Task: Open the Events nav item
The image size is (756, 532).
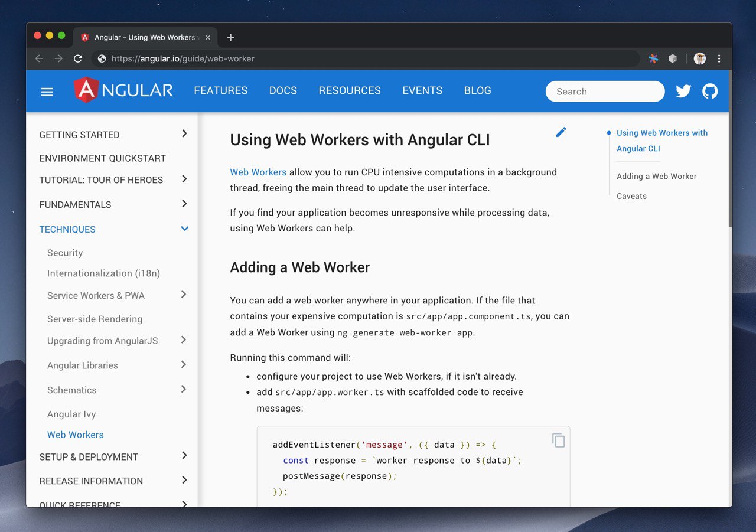Action: click(422, 90)
